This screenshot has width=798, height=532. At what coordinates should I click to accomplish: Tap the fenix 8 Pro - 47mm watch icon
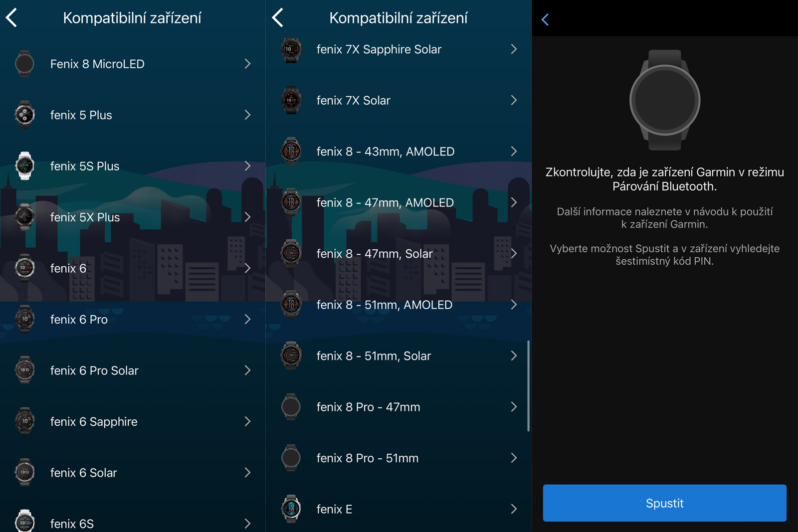(291, 407)
